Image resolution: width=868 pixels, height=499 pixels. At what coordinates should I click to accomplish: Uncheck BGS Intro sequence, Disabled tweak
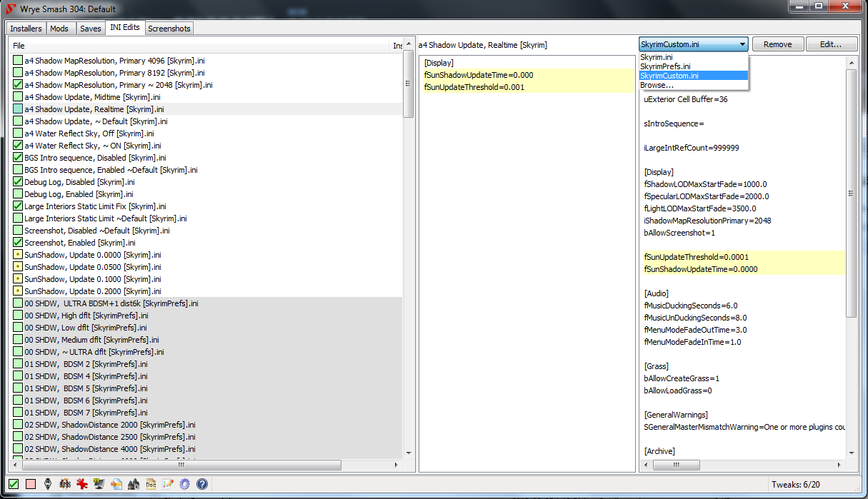(18, 158)
